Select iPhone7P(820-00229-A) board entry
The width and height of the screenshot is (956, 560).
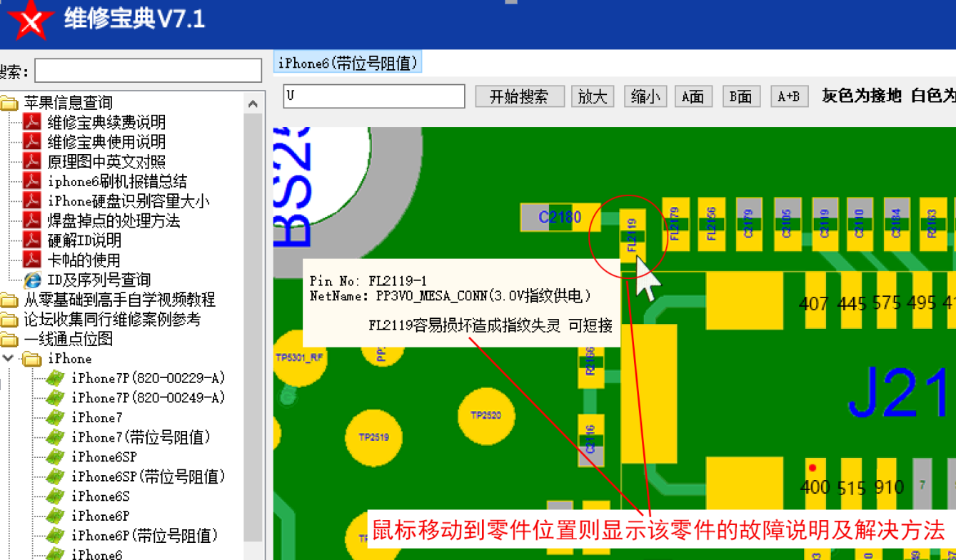(x=149, y=378)
